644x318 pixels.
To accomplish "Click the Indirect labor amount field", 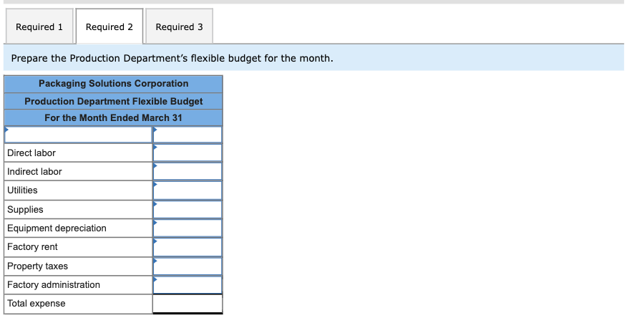I will [x=187, y=171].
